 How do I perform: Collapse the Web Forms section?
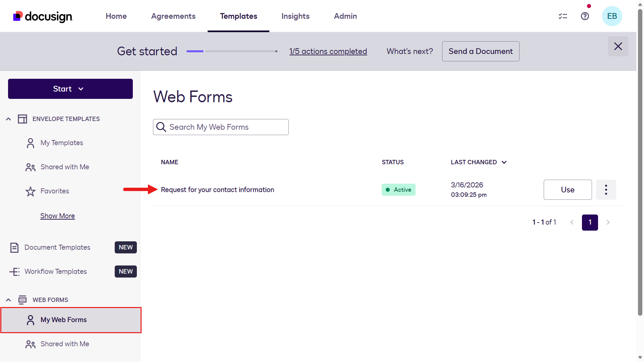[x=8, y=300]
